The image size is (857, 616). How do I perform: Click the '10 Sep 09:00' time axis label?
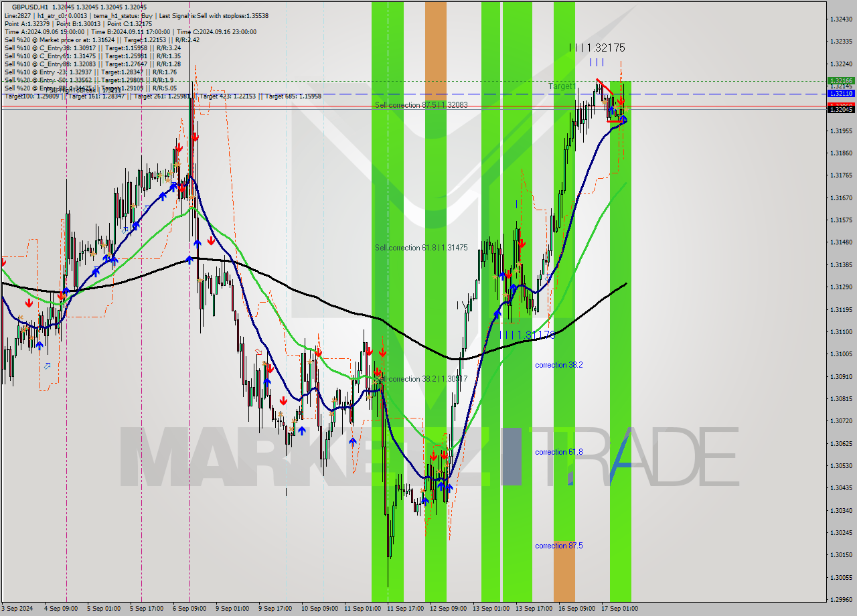tap(319, 609)
